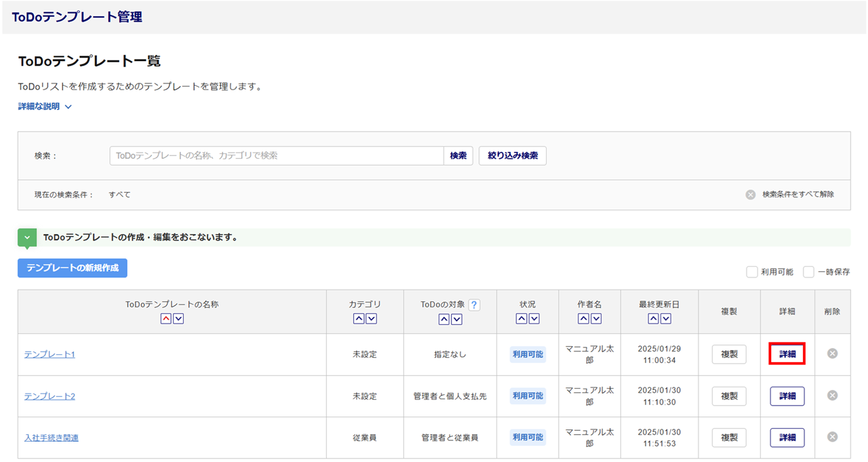The width and height of the screenshot is (868, 462).
Task: Open the 入社手続き関連 template link
Action: click(x=52, y=438)
